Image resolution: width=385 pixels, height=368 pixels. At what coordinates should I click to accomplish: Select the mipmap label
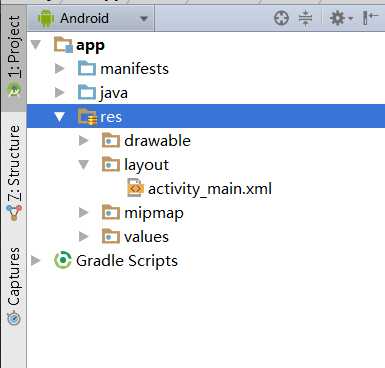pos(154,214)
